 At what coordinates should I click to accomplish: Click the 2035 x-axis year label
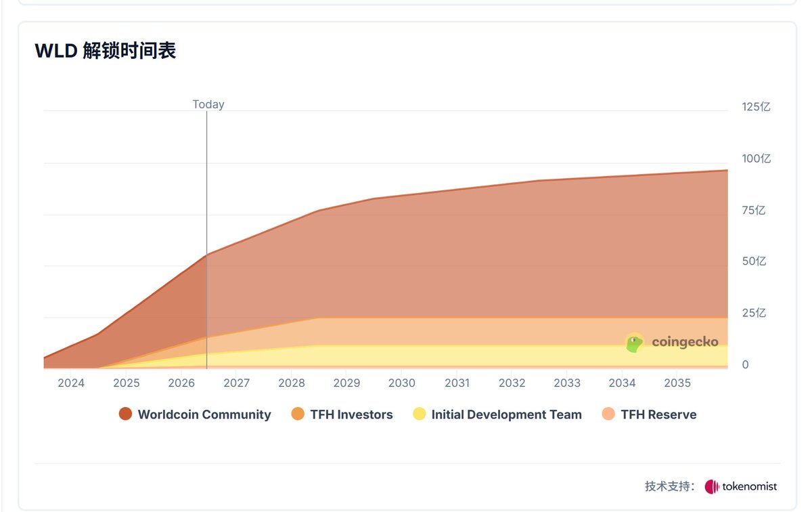[677, 383]
